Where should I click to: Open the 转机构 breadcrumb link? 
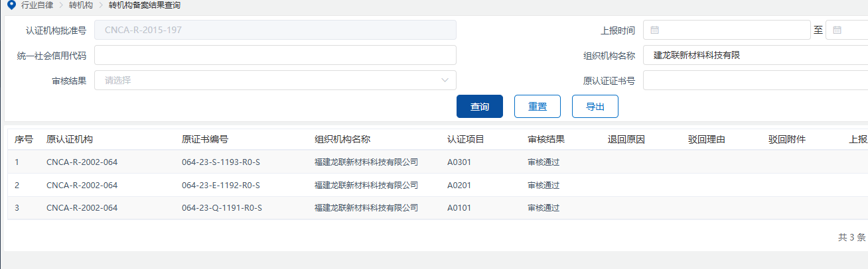tap(80, 5)
